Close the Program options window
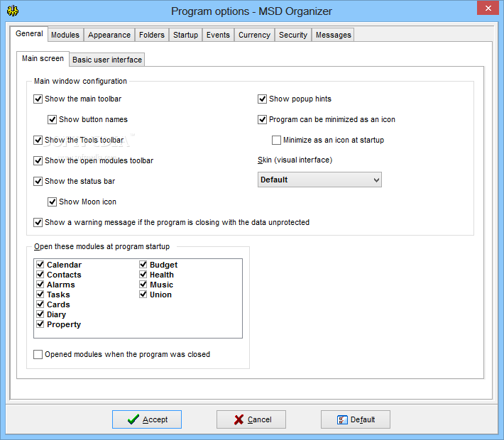Viewport: 504px width, 440px height. click(488, 8)
